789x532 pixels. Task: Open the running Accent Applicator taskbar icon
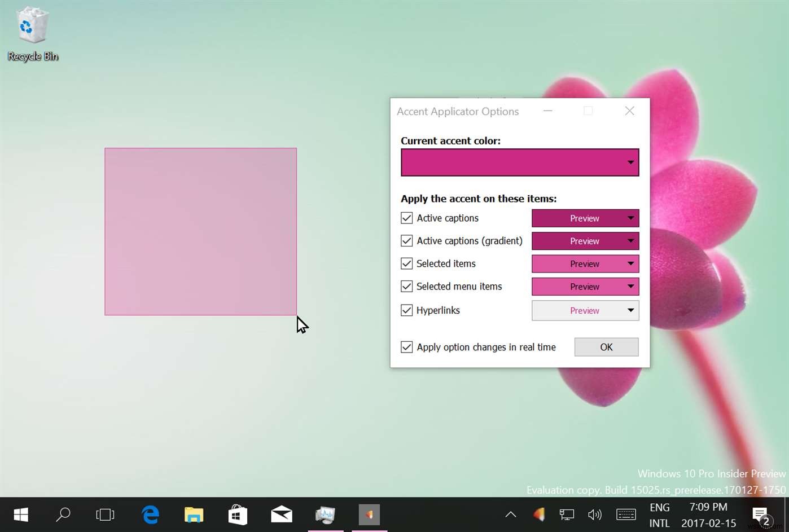[x=369, y=515]
